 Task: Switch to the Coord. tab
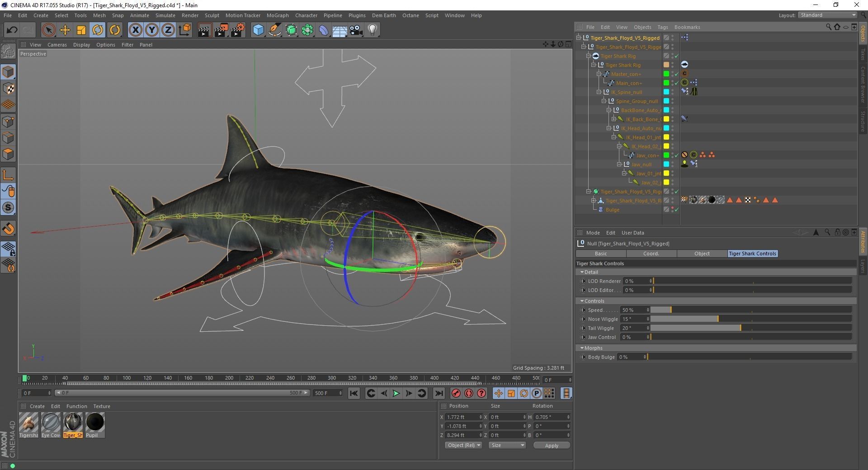(651, 254)
